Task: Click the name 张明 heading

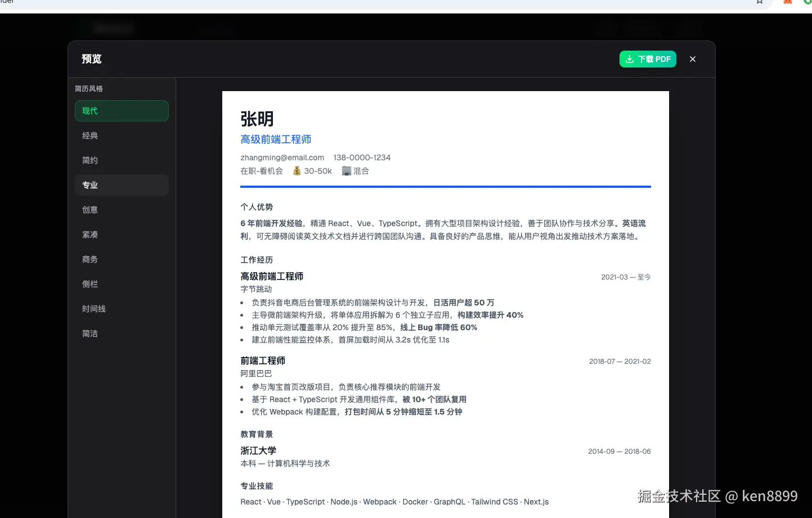Action: click(x=257, y=119)
